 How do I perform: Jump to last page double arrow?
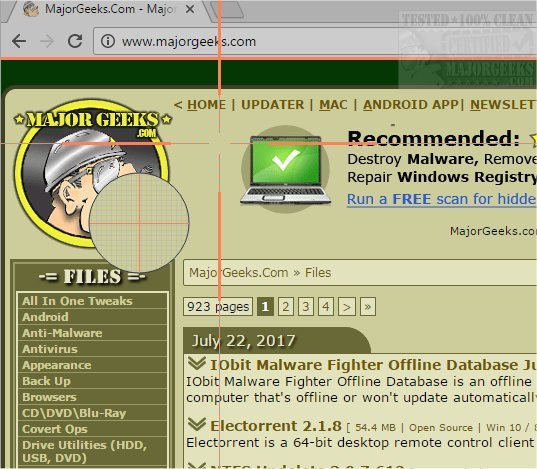coord(368,307)
